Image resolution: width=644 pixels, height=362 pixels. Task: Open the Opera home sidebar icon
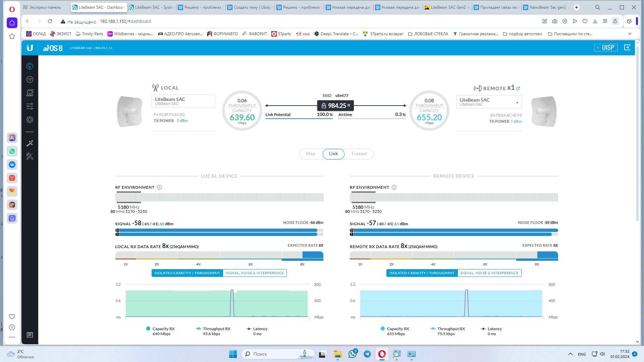pos(12,23)
